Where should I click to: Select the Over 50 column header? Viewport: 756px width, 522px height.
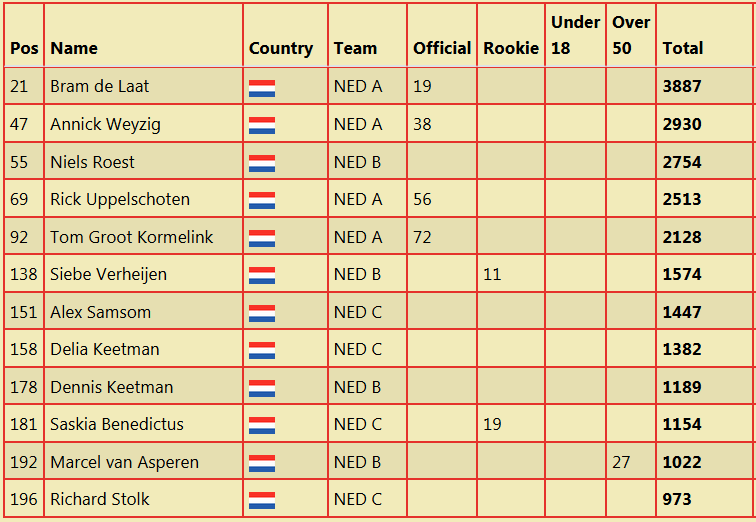[x=631, y=35]
